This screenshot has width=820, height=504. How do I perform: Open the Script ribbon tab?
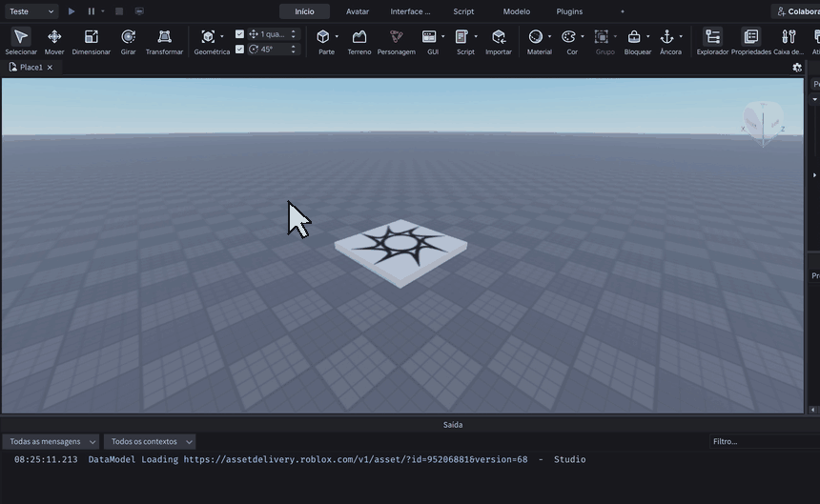click(463, 11)
